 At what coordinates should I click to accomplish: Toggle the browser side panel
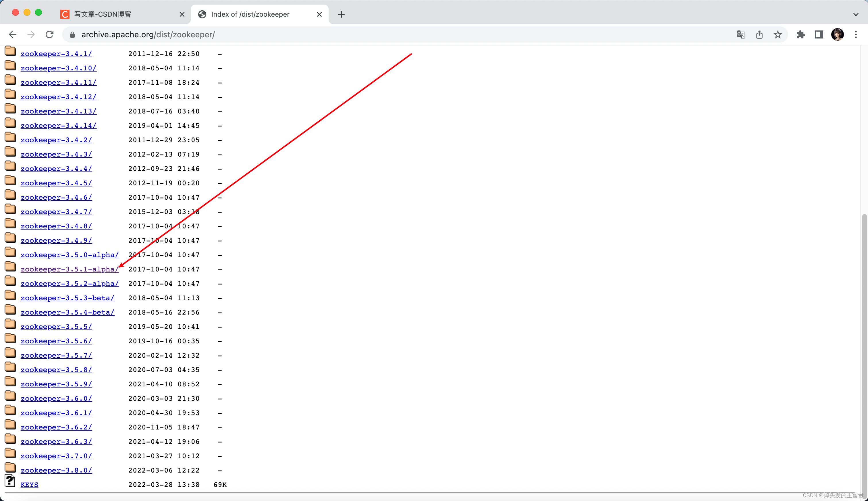[819, 34]
